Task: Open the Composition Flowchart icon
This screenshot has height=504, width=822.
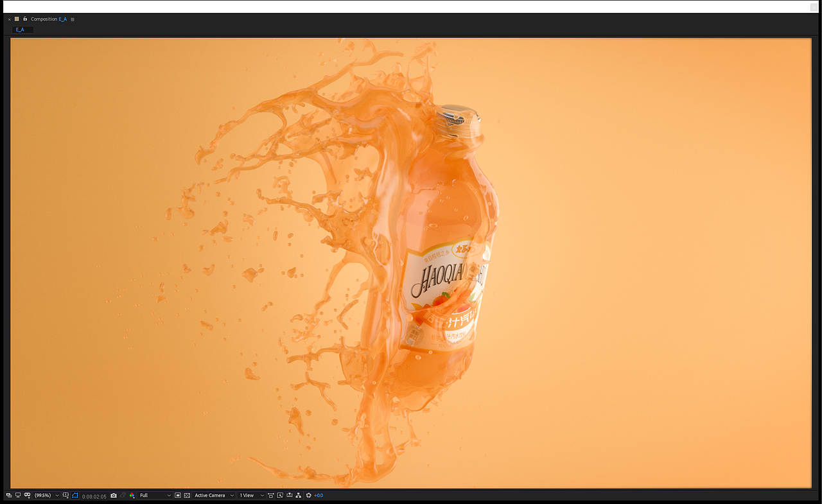Action: pos(299,495)
